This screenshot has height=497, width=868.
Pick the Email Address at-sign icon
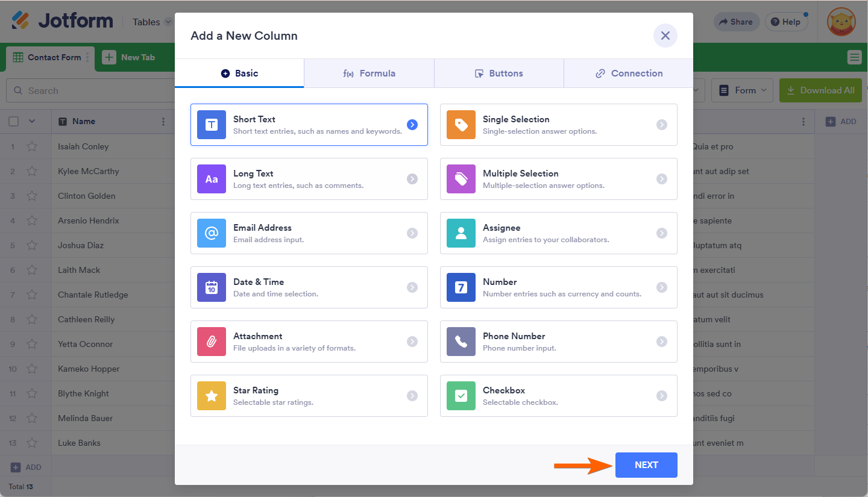(x=212, y=233)
